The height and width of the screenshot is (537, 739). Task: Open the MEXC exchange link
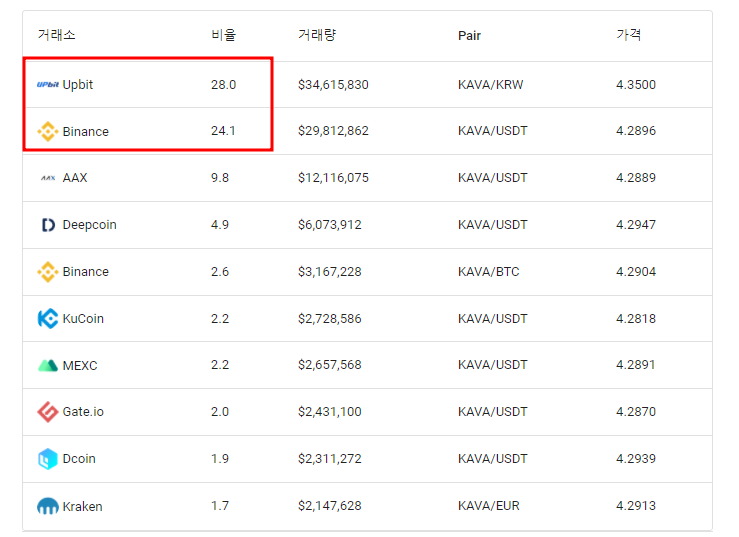pyautogui.click(x=80, y=365)
